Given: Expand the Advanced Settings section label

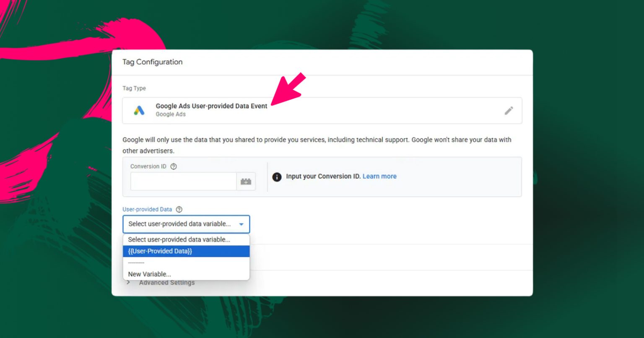Looking at the screenshot, I should pos(167,283).
